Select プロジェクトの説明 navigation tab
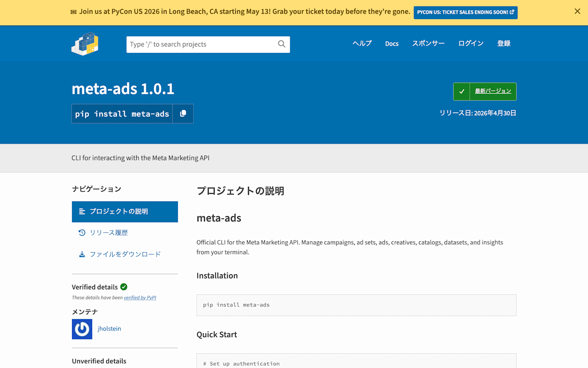588x368 pixels. pos(125,211)
